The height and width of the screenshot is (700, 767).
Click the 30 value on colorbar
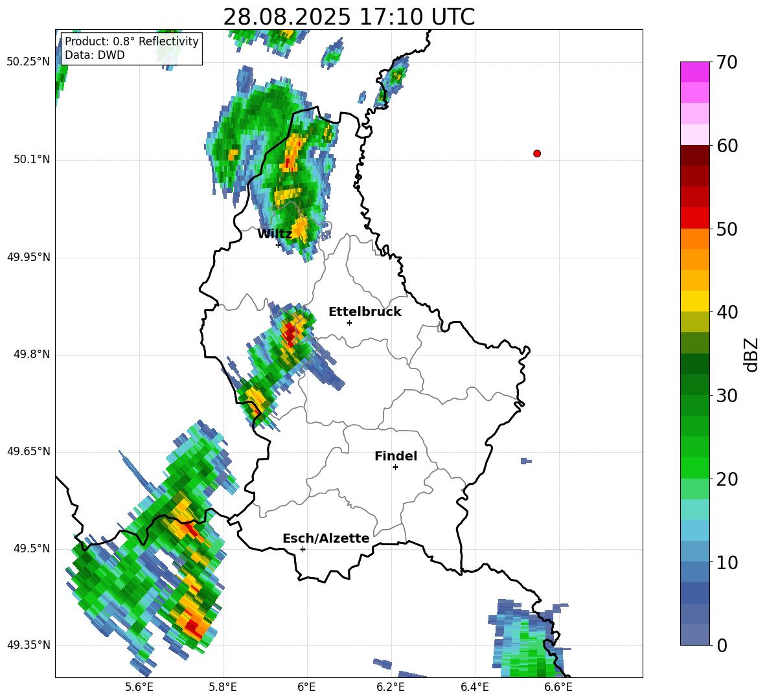click(726, 396)
